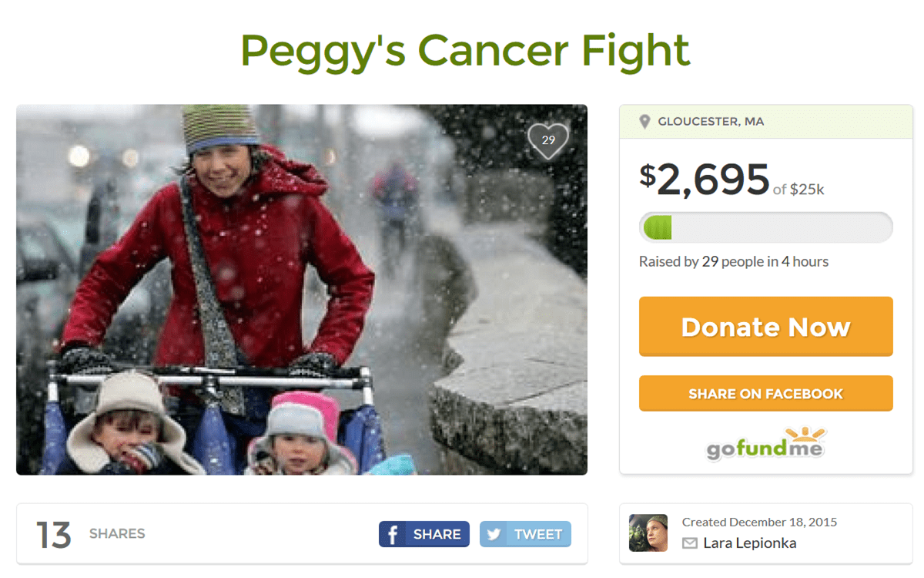Click the location pin icon beside Gloucester, MA
The image size is (924, 578).
pos(645,122)
